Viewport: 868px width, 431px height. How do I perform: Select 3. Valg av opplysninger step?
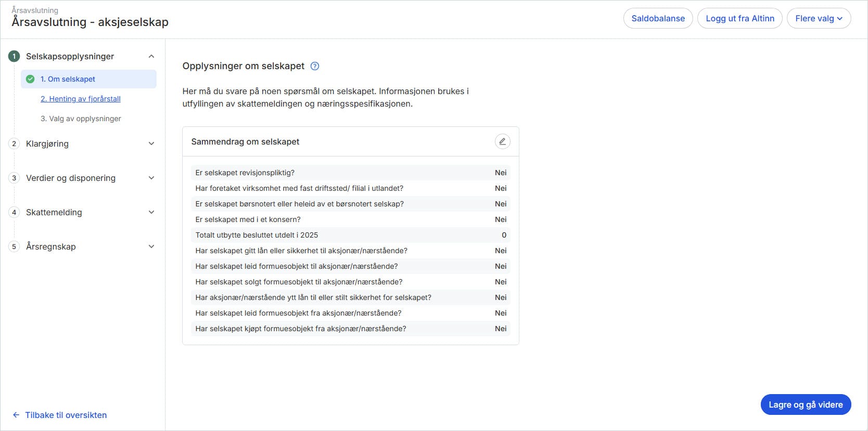pyautogui.click(x=81, y=119)
